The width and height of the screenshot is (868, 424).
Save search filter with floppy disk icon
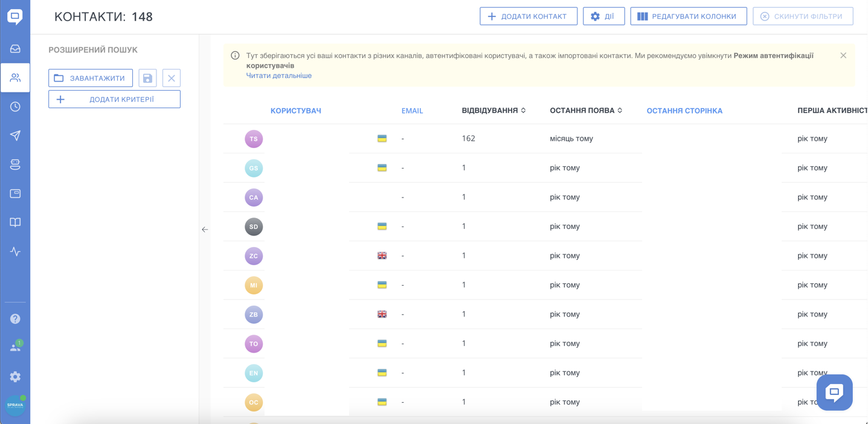pyautogui.click(x=147, y=78)
